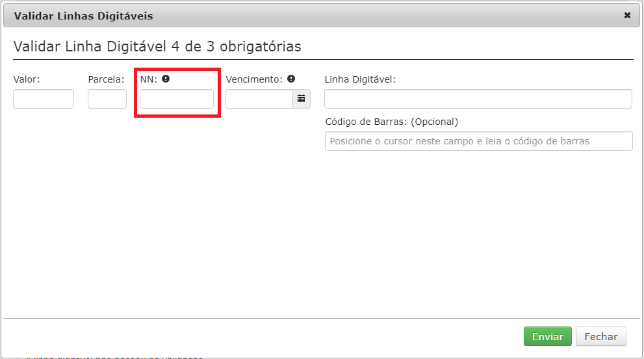Screen dimensions: 644x359
Task: Click the Vencimento date input field
Action: (x=259, y=99)
